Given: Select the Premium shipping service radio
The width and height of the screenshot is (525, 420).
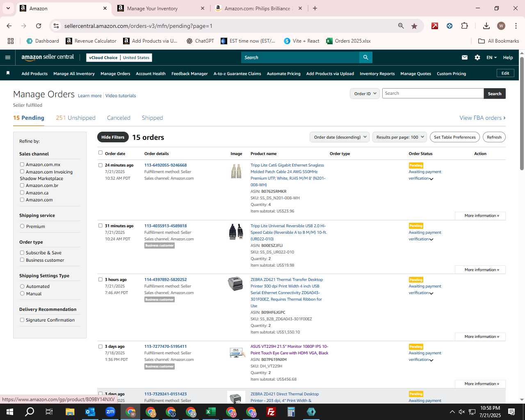Looking at the screenshot, I should pos(22,226).
